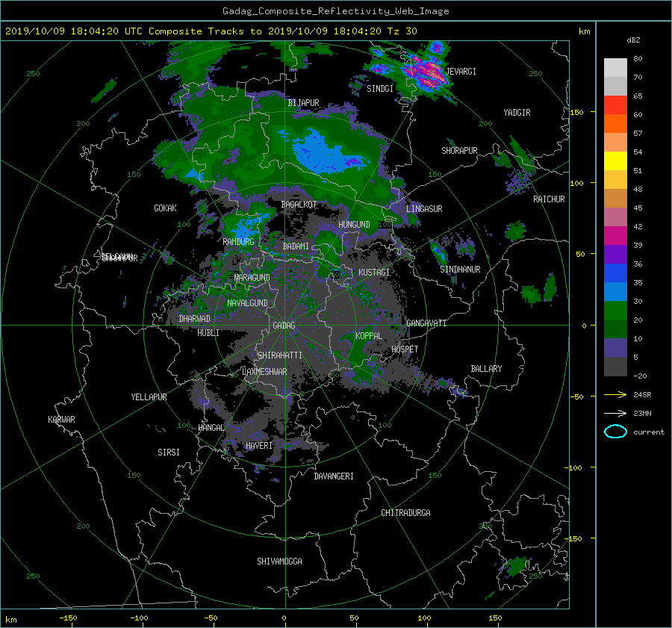Click the cyan ellipse marked current
This screenshot has height=628, width=672.
pos(615,432)
